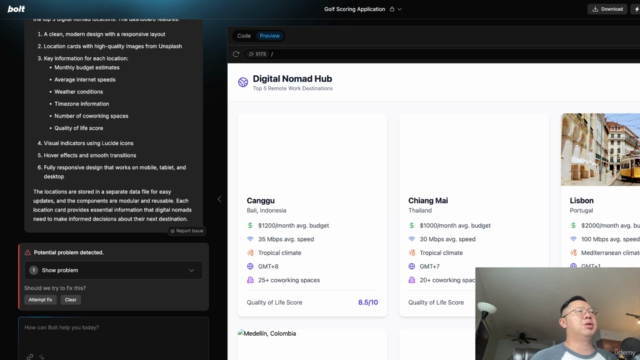
Task: Switch to the Code tab
Action: 244,36
